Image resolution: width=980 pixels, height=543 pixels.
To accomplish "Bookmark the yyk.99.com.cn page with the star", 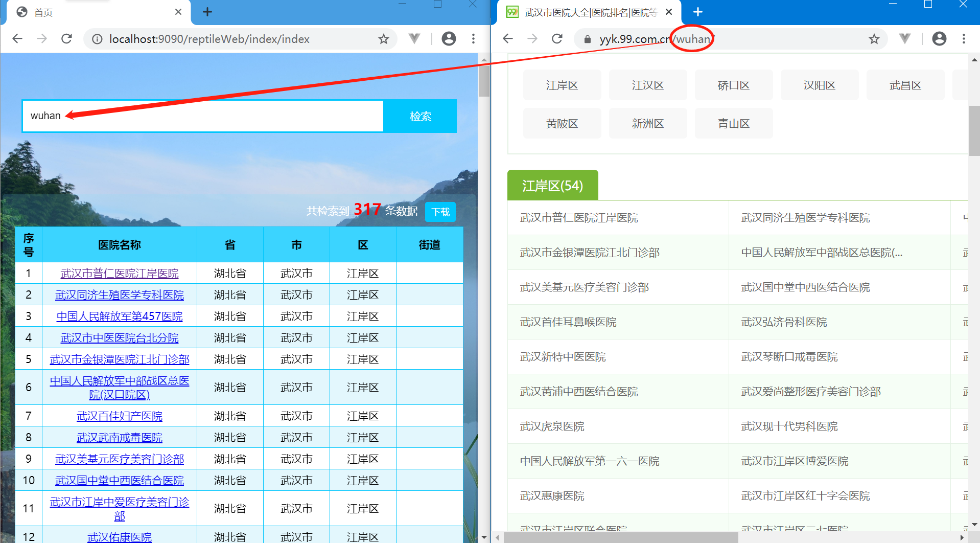I will [874, 39].
